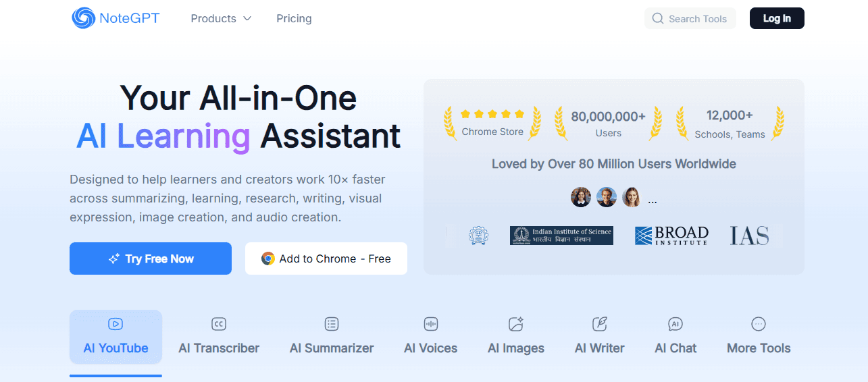Viewport: 868px width, 382px height.
Task: Click the ellipsis after the user avatars
Action: click(x=653, y=201)
